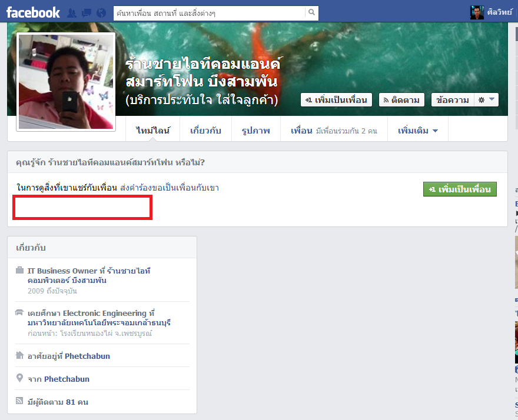Screen dimensions: 518x420
Task: Open Phetchabun link after อาศัยอยู่ที่
Action: coord(87,356)
